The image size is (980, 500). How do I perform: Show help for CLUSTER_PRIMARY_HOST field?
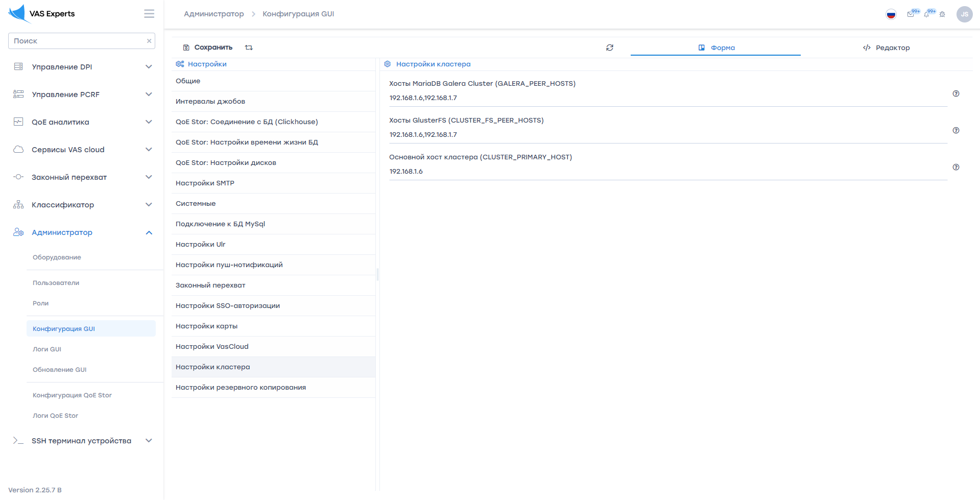[x=956, y=167]
